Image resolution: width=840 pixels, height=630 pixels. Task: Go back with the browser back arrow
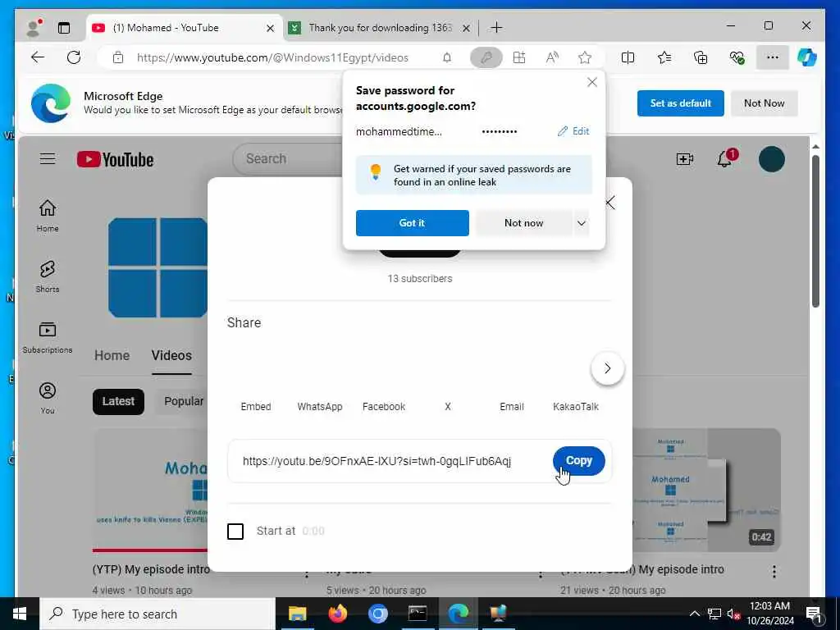click(x=38, y=57)
